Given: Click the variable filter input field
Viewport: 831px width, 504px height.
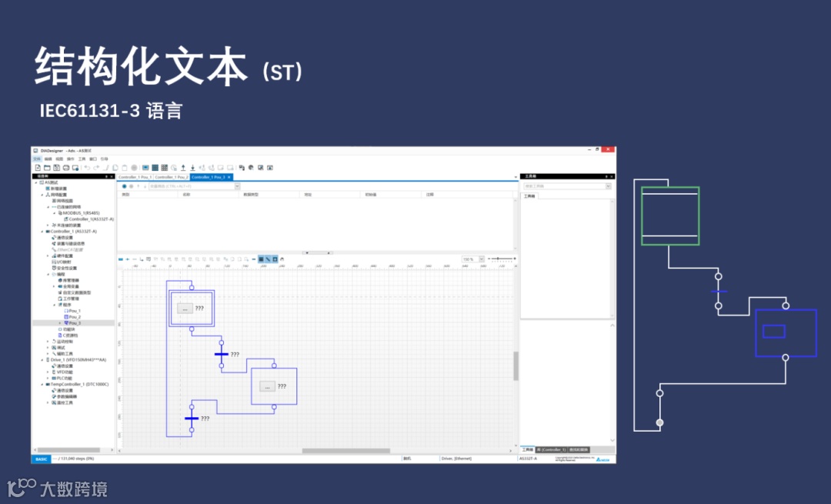Looking at the screenshot, I should (x=192, y=186).
